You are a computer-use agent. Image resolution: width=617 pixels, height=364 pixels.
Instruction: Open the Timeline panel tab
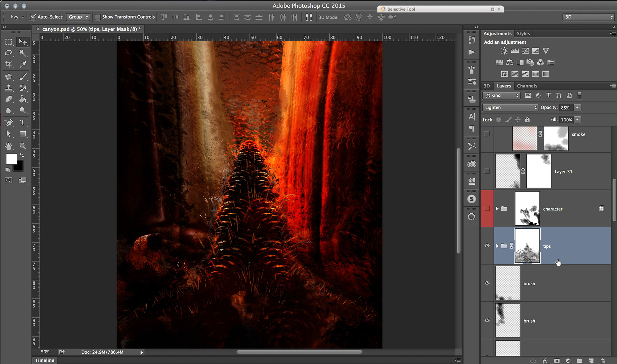click(x=45, y=360)
